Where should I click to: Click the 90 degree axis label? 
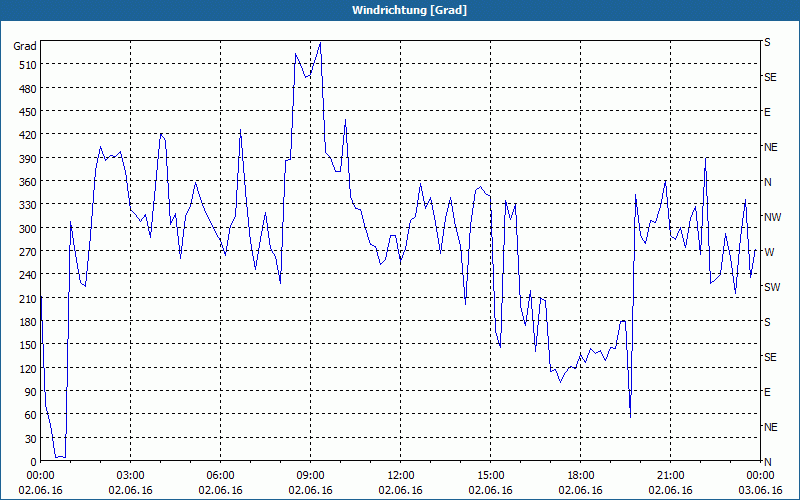coord(31,392)
